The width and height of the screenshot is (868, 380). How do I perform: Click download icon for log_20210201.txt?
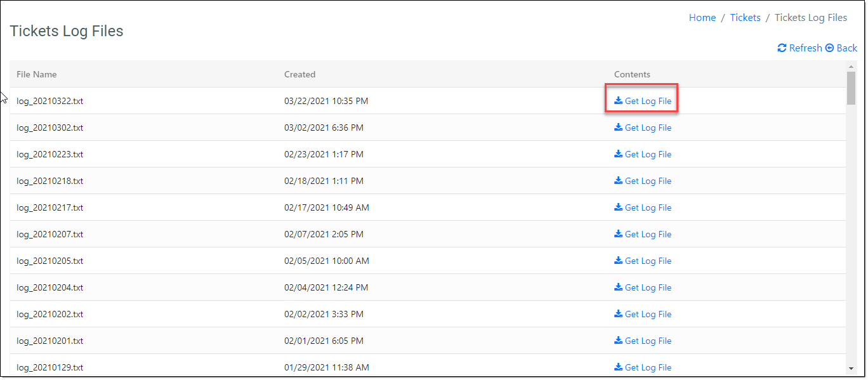point(619,341)
